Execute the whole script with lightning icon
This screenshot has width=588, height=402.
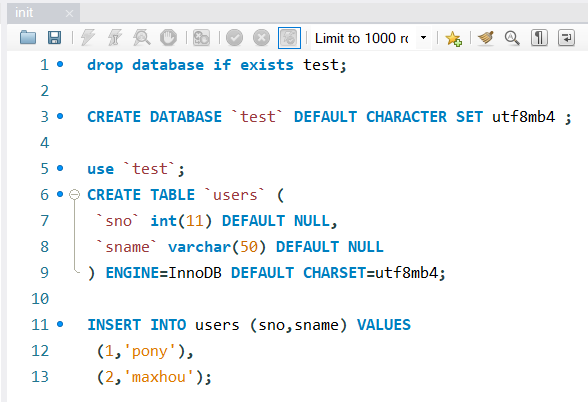[x=88, y=38]
